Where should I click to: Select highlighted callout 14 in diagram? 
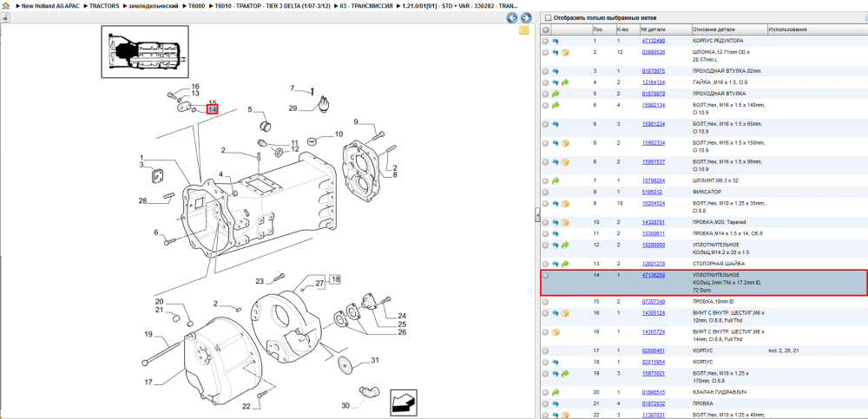click(x=212, y=109)
